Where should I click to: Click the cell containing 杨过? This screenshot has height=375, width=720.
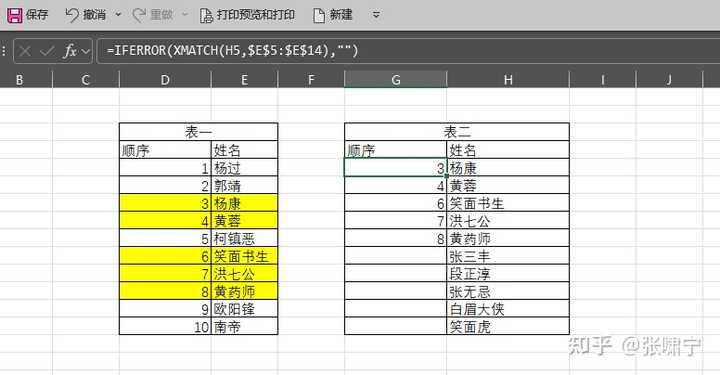coord(244,168)
